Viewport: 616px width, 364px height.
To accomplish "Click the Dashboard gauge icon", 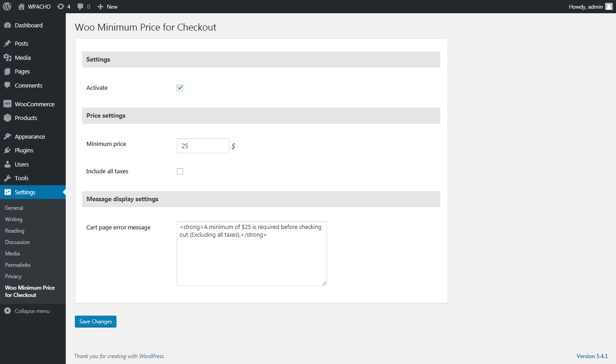I will coord(7,26).
